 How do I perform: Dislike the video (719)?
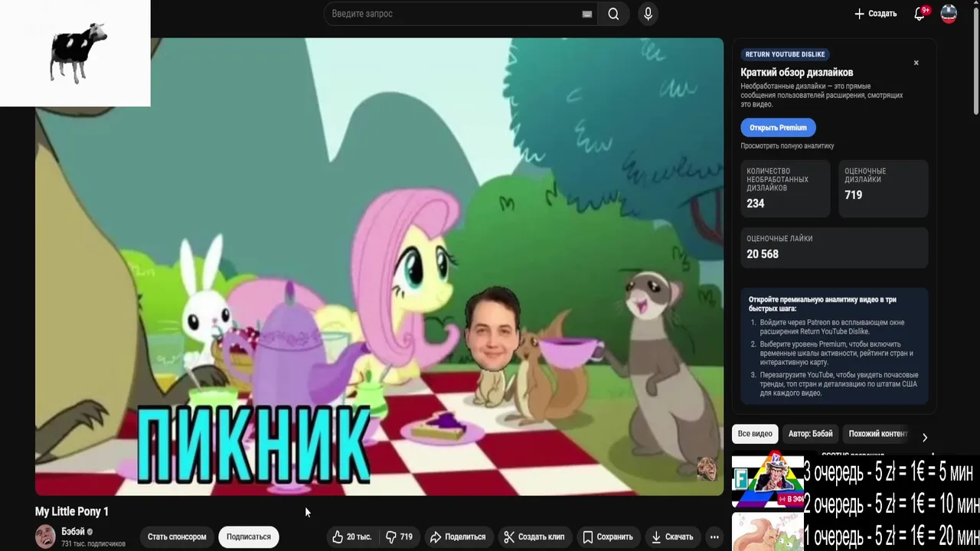click(x=399, y=537)
